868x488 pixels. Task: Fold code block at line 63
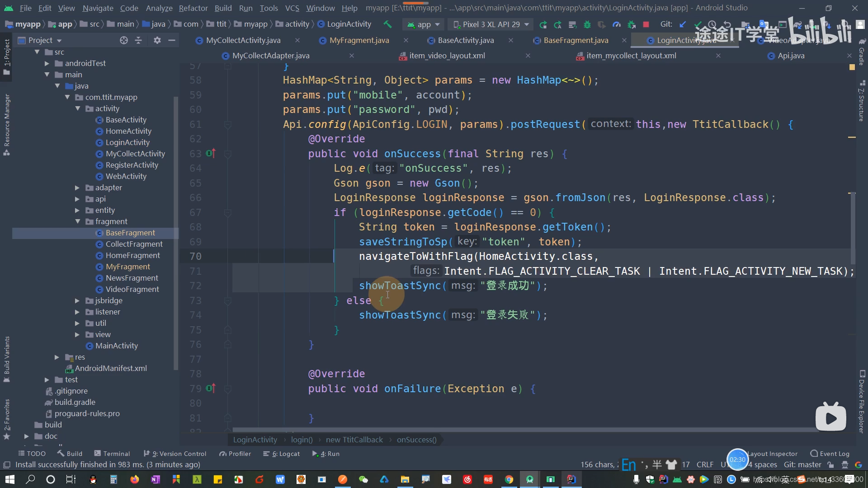click(x=228, y=154)
